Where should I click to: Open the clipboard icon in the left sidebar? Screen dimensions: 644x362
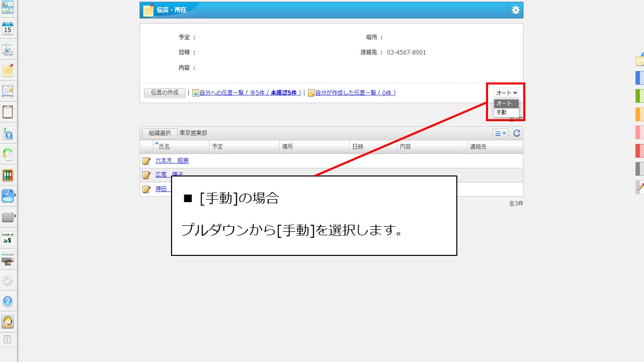click(x=8, y=112)
